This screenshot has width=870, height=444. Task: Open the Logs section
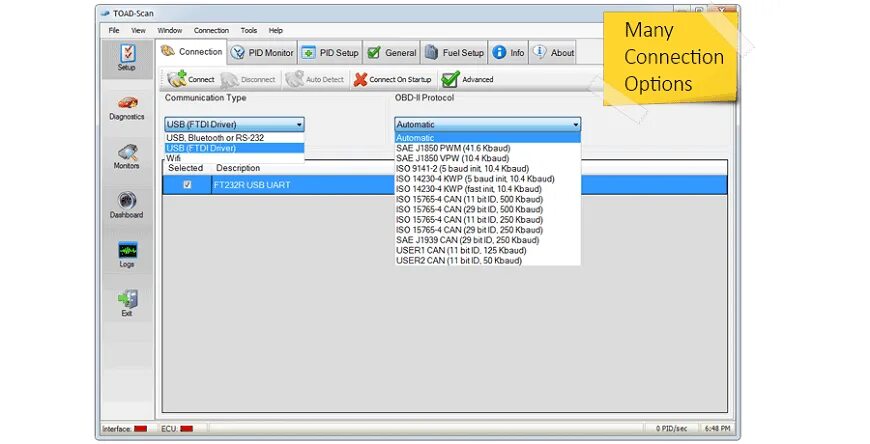127,255
